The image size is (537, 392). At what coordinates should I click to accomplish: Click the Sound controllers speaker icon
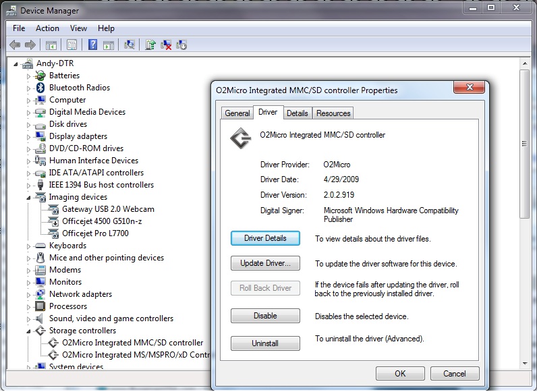tap(40, 318)
